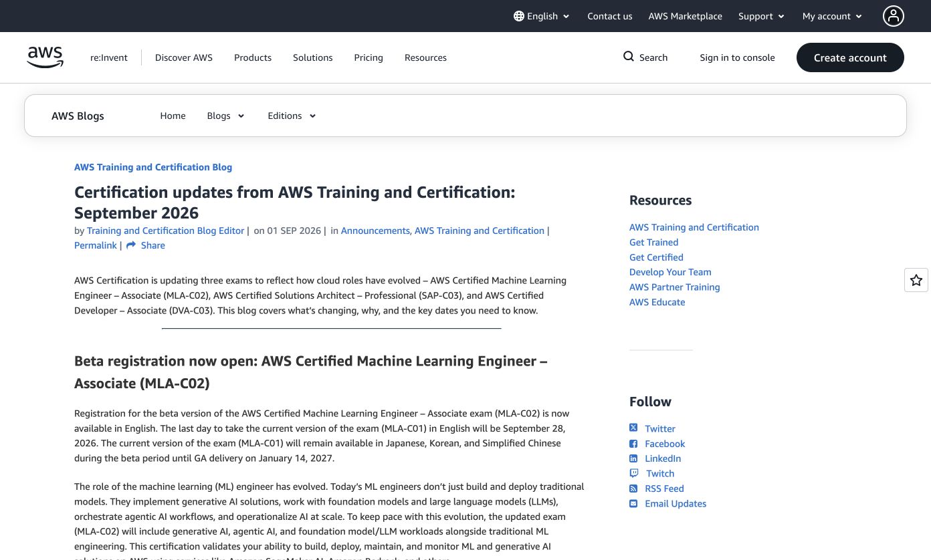931x560 pixels.
Task: Click the Permalink link
Action: point(96,245)
